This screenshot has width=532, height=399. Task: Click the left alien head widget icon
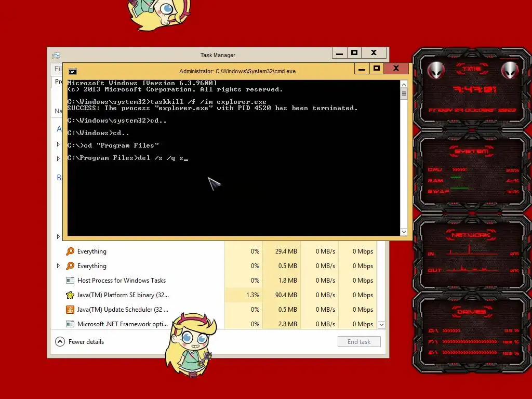[436, 70]
